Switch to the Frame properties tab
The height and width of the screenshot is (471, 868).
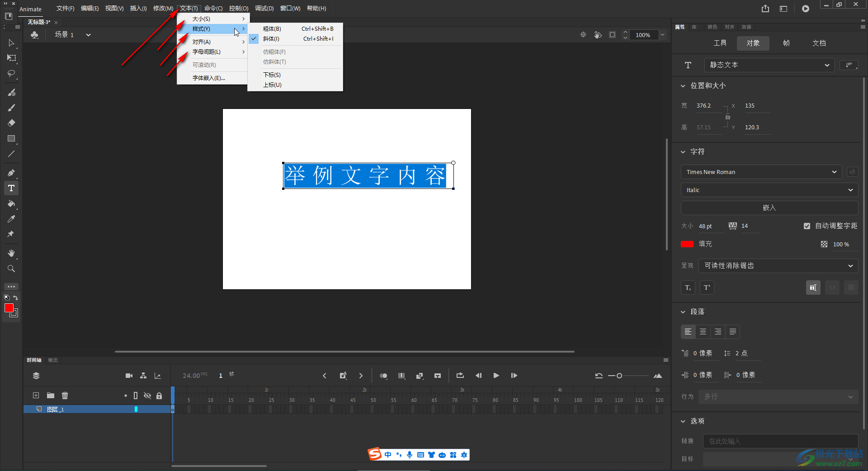(786, 43)
